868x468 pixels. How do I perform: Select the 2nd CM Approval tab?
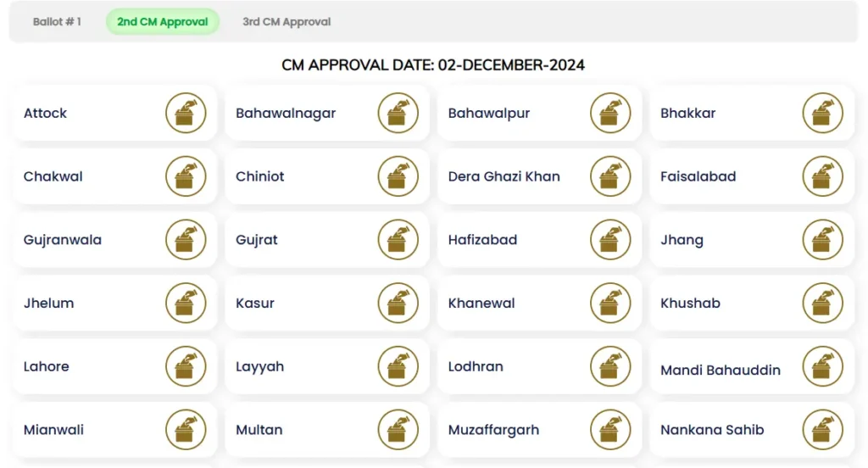click(x=163, y=22)
